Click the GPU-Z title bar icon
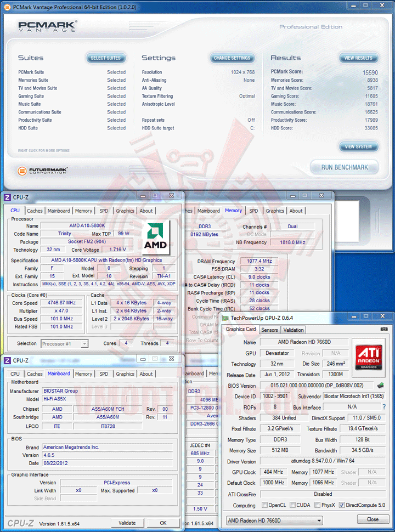Screen dimensions: 395x532 pyautogui.click(x=225, y=318)
